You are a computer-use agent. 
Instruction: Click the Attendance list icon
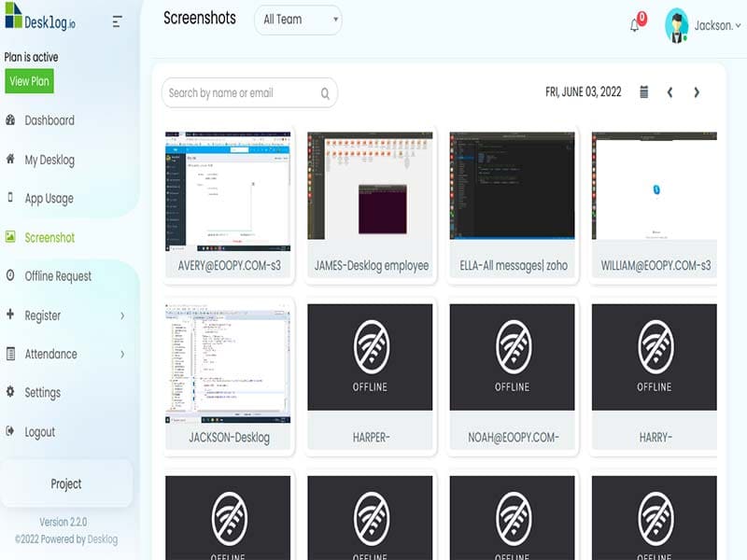pos(10,354)
